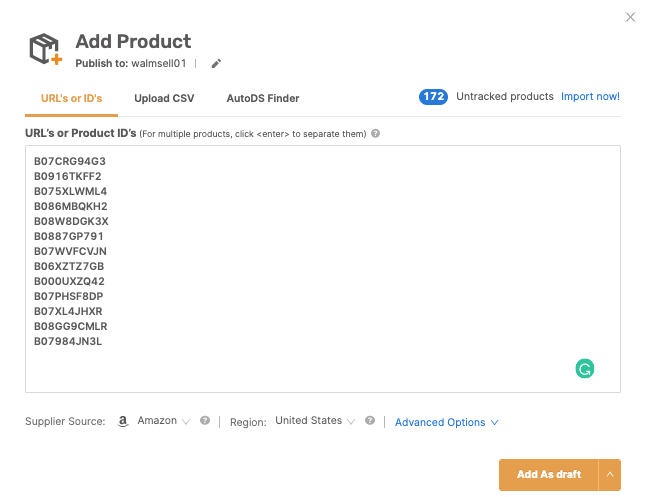The height and width of the screenshot is (497, 646).
Task: Open the Amazon supplier source dropdown
Action: click(164, 421)
